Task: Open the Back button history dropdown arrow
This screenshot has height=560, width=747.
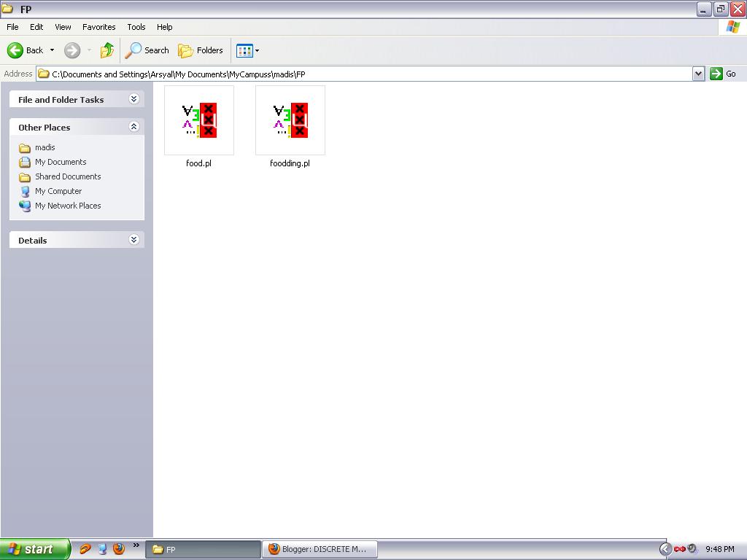Action: click(52, 50)
